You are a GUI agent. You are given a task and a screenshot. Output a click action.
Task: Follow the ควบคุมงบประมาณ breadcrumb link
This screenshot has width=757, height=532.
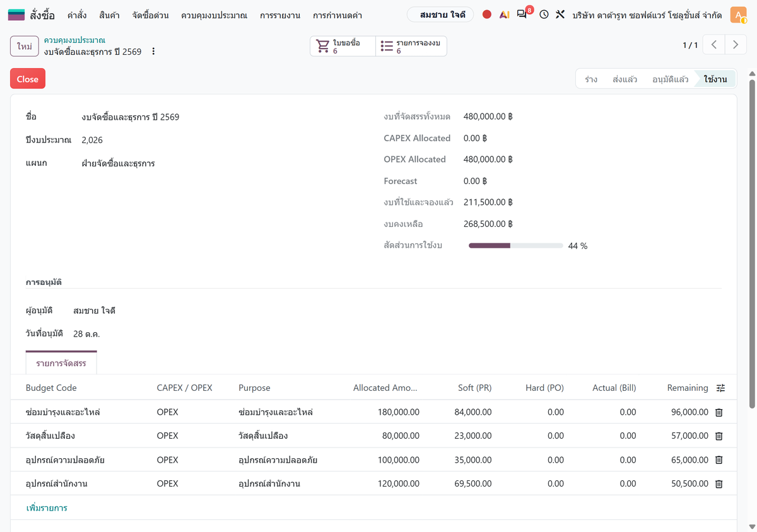pos(74,40)
